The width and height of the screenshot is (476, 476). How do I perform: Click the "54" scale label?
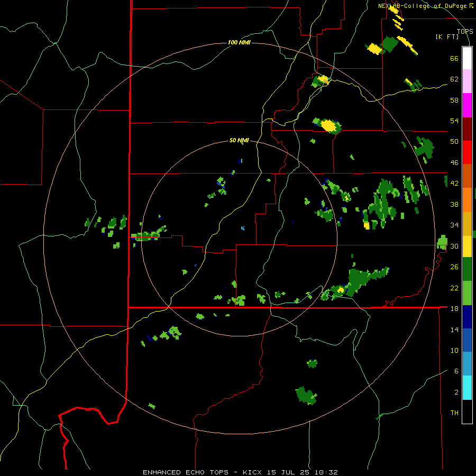[454, 121]
